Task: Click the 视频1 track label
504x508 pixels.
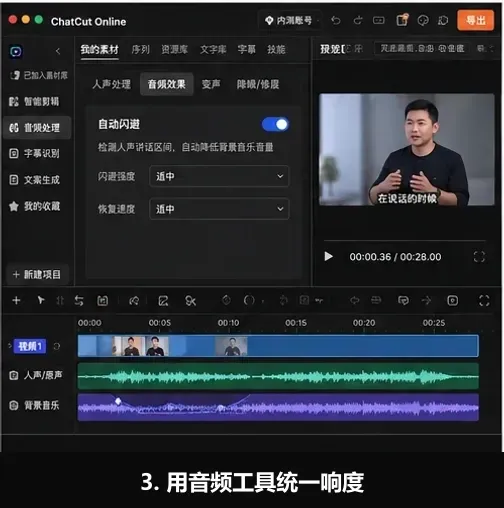Action: pyautogui.click(x=30, y=346)
